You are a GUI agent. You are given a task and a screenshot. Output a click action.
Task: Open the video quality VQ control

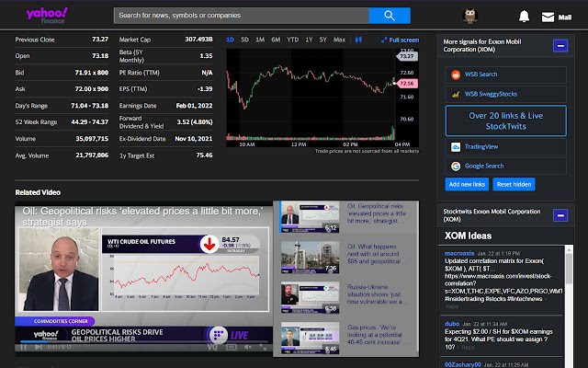(212, 347)
